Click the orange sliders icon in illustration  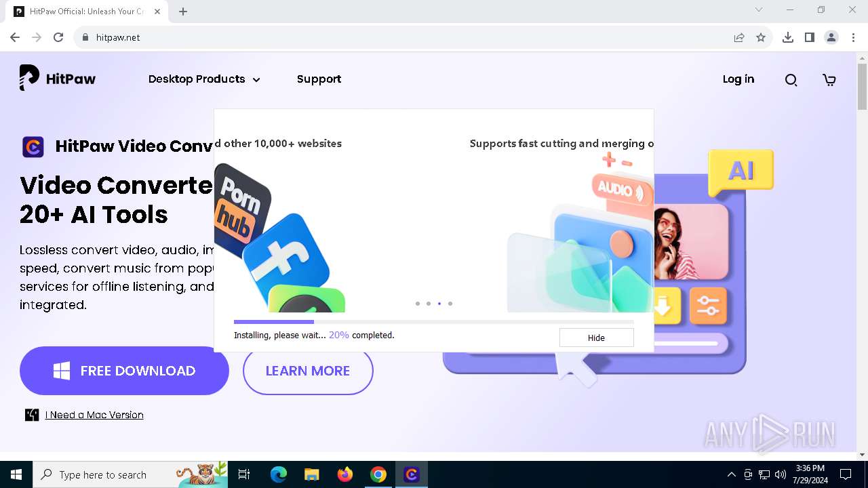pos(708,306)
